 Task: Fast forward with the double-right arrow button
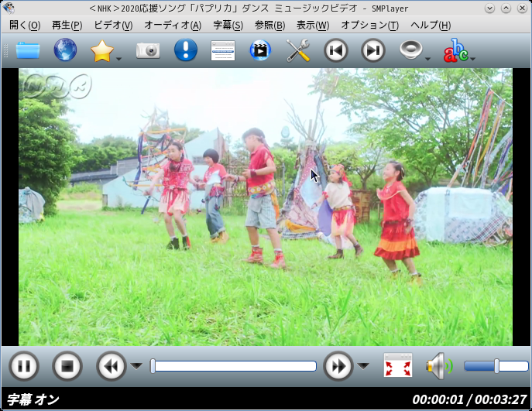click(x=338, y=366)
